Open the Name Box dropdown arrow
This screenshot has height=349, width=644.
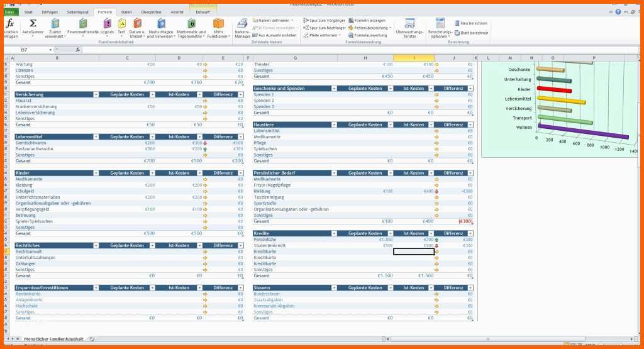(50, 50)
